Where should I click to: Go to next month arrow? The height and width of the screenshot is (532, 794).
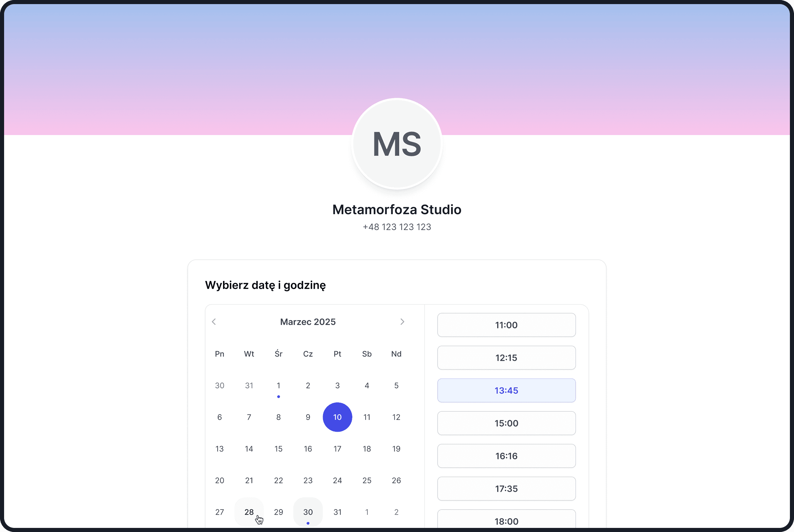click(402, 322)
